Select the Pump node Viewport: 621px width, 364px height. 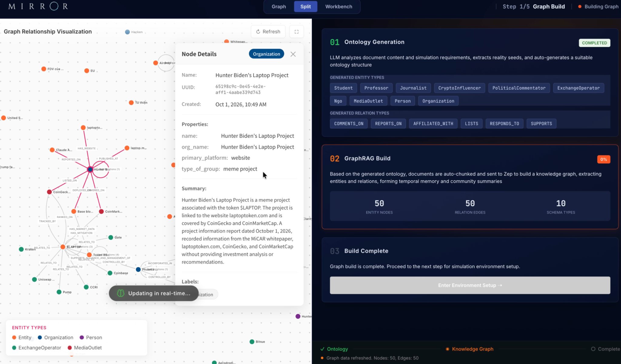click(59, 292)
